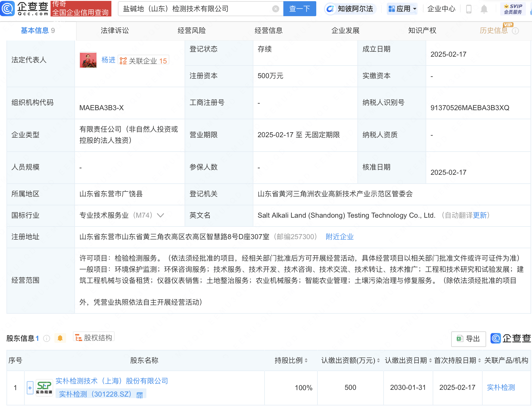Click 山东省东营市广饶县 region text
The height and width of the screenshot is (406, 532).
pos(111,194)
